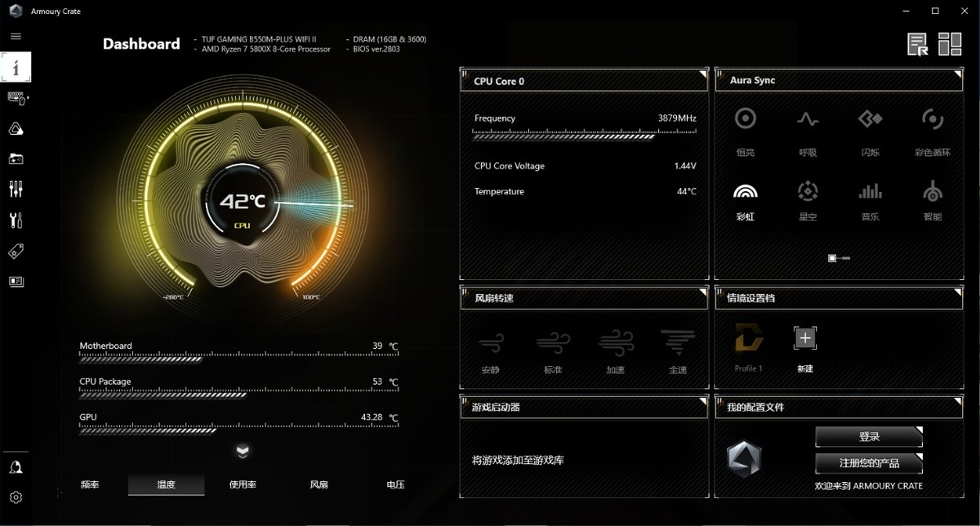The width and height of the screenshot is (980, 526).
Task: Open Scenario Profiles sliders icon in sidebar
Action: (x=16, y=189)
